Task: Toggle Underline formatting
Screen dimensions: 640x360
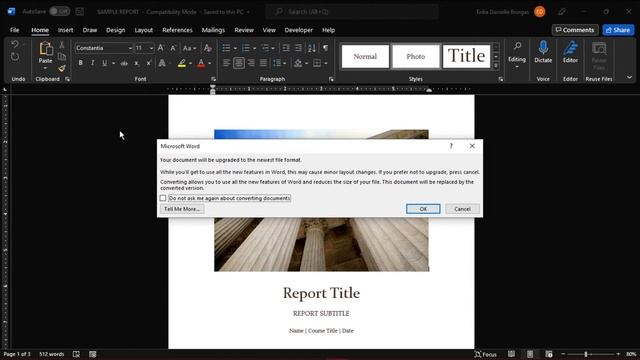Action: click(104, 63)
